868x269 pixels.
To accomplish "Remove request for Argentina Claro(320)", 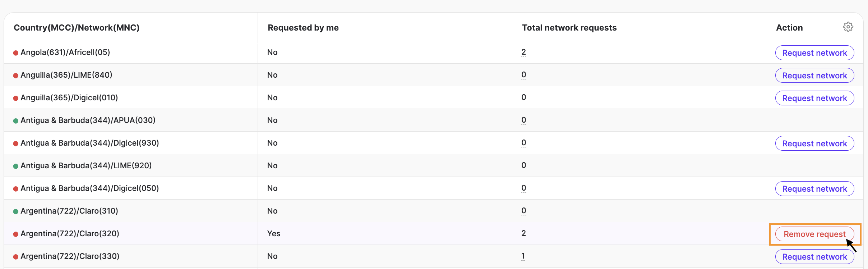I will 814,234.
